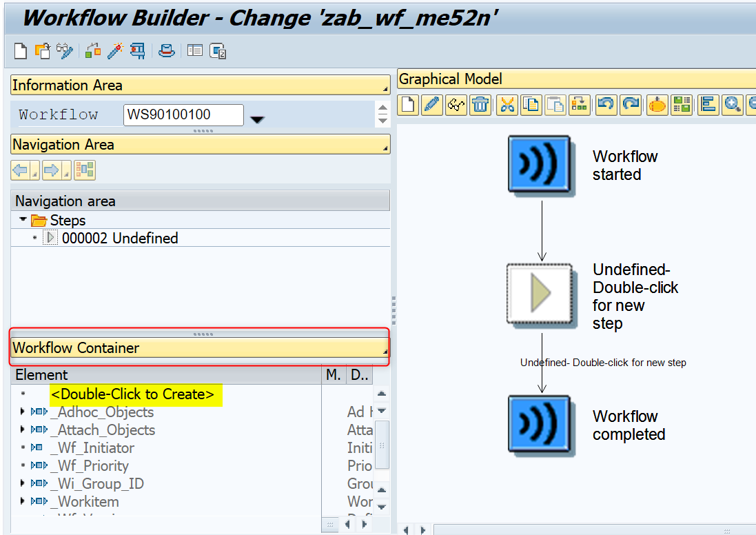756x535 pixels.
Task: Select the Workflow completed event node
Action: 540,425
